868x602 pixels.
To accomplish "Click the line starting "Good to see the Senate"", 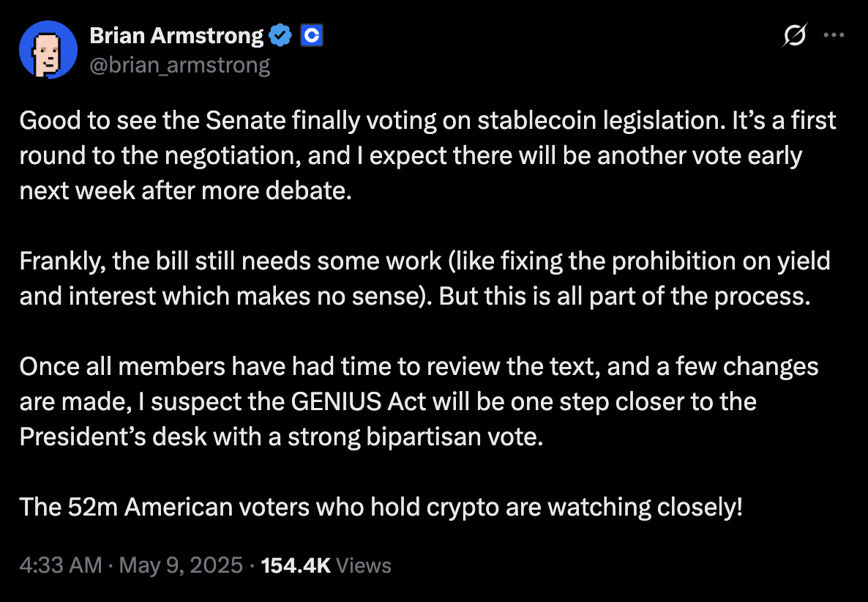I will [x=427, y=121].
